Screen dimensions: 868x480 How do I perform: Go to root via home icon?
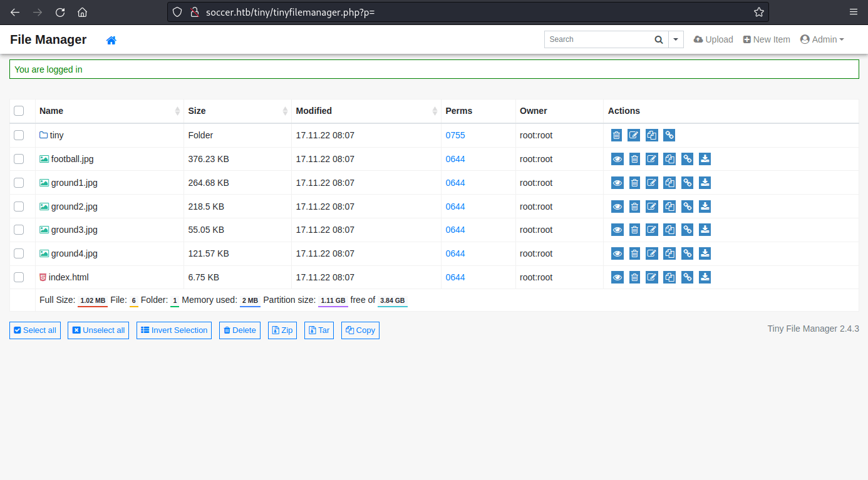point(111,40)
